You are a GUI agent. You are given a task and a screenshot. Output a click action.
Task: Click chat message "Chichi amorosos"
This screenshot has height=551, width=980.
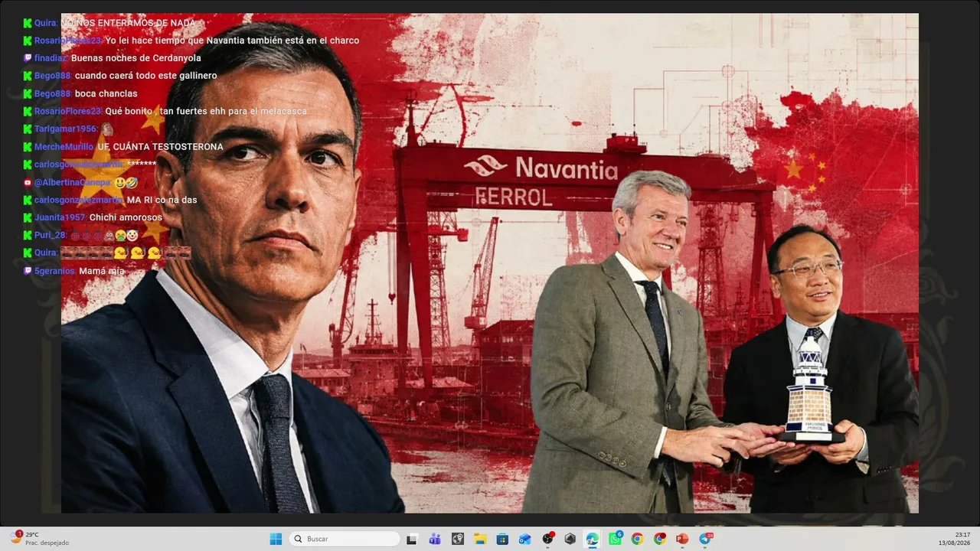126,217
